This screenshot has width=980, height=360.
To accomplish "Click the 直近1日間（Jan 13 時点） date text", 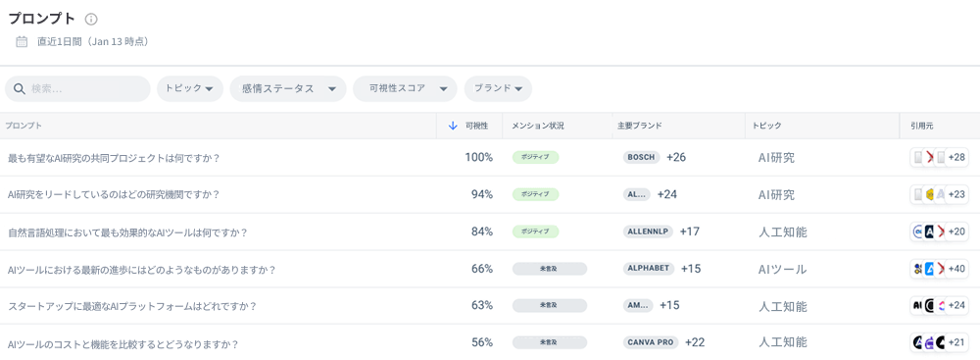I will click(x=92, y=42).
